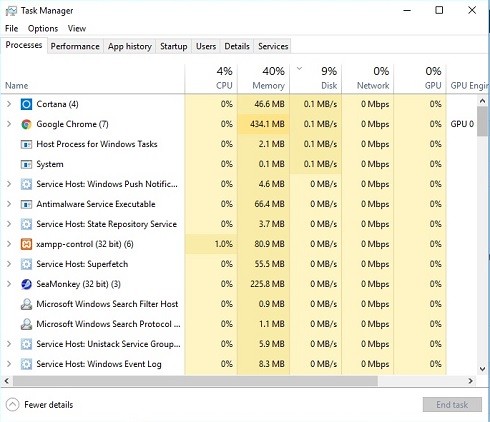Click the GPU 0 engine cell

point(462,124)
